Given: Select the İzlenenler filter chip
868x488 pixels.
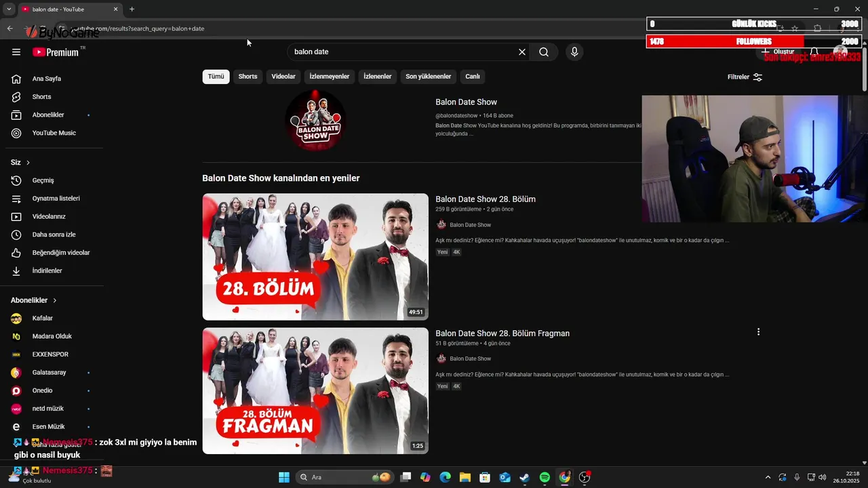Looking at the screenshot, I should coord(378,77).
